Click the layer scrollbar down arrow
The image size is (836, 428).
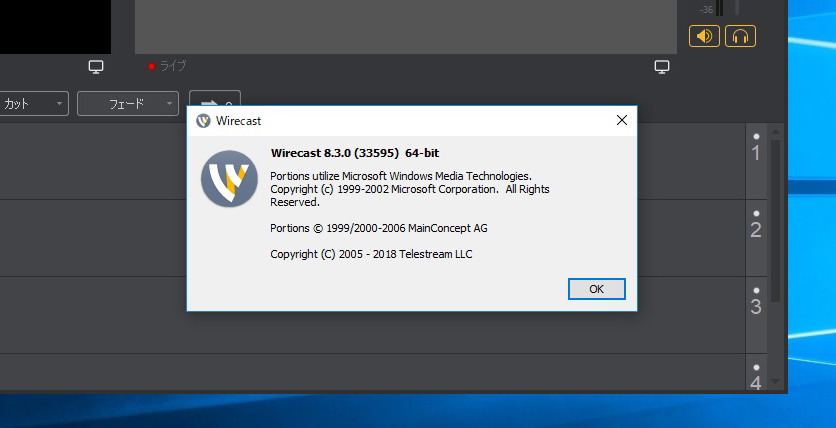point(776,381)
